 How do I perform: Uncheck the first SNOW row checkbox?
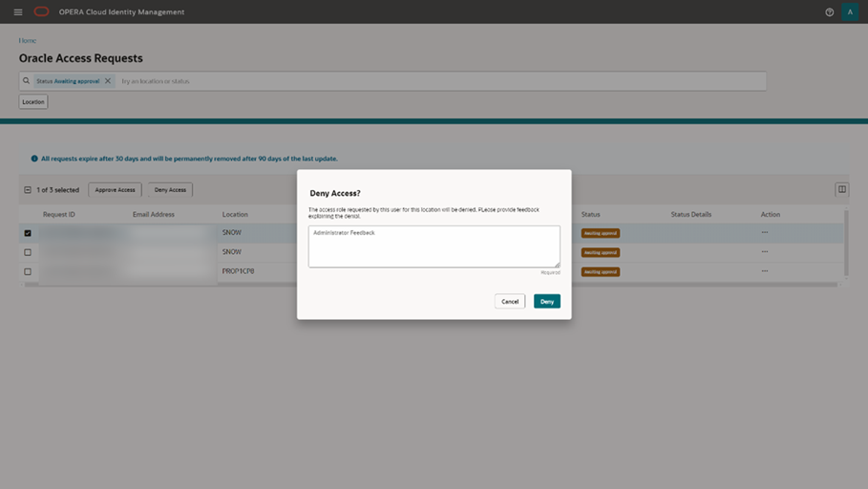click(x=28, y=233)
